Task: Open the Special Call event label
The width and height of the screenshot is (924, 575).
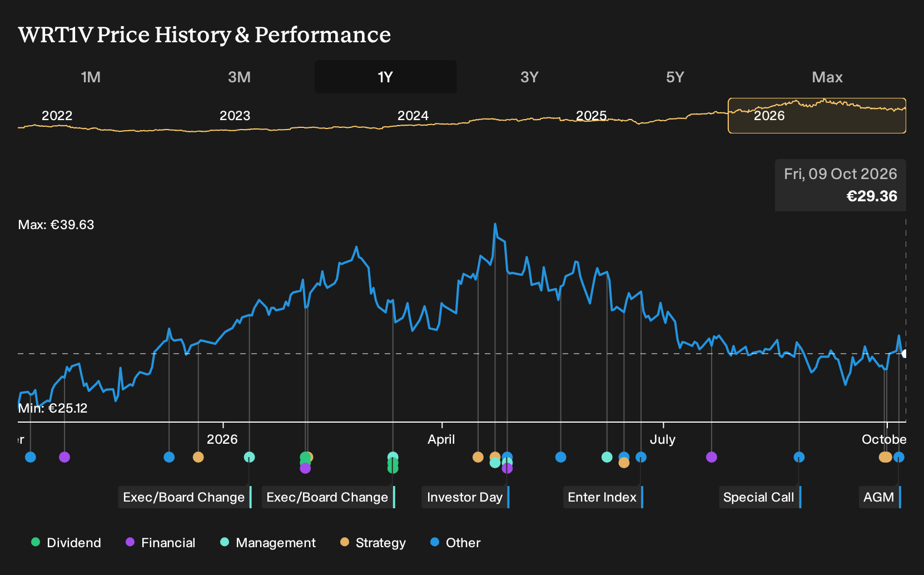Action: [759, 497]
